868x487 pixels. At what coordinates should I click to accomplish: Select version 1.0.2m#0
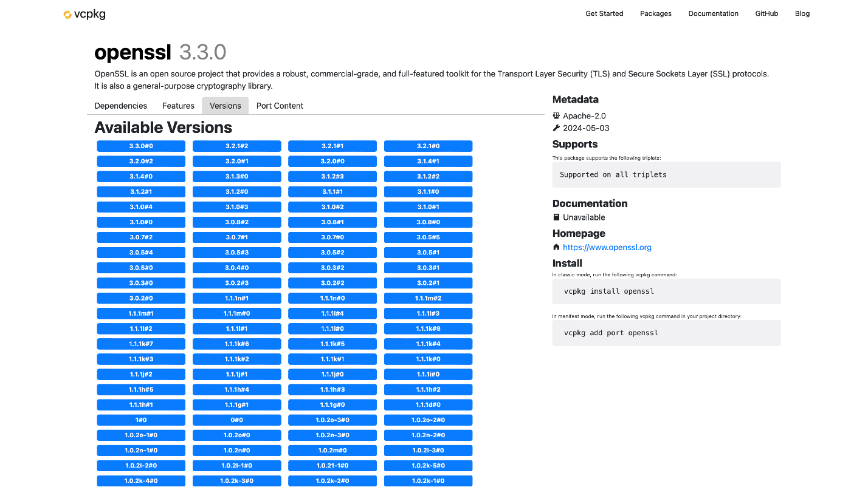(x=332, y=451)
